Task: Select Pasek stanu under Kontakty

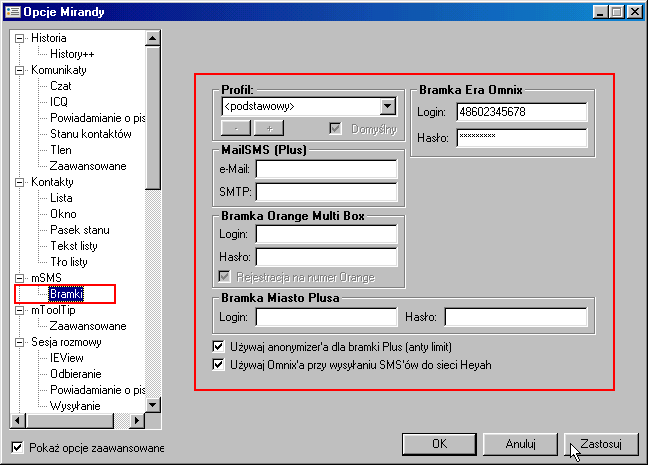Action: (x=79, y=230)
